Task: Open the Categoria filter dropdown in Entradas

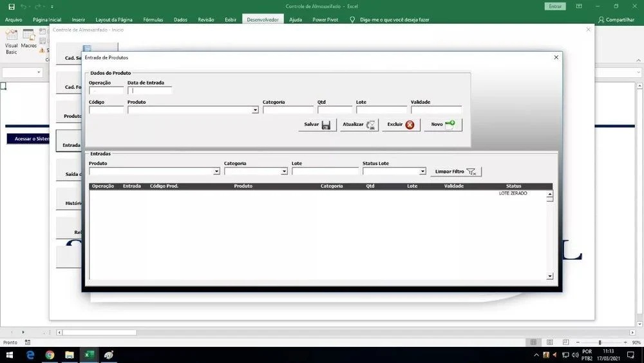Action: tap(284, 172)
